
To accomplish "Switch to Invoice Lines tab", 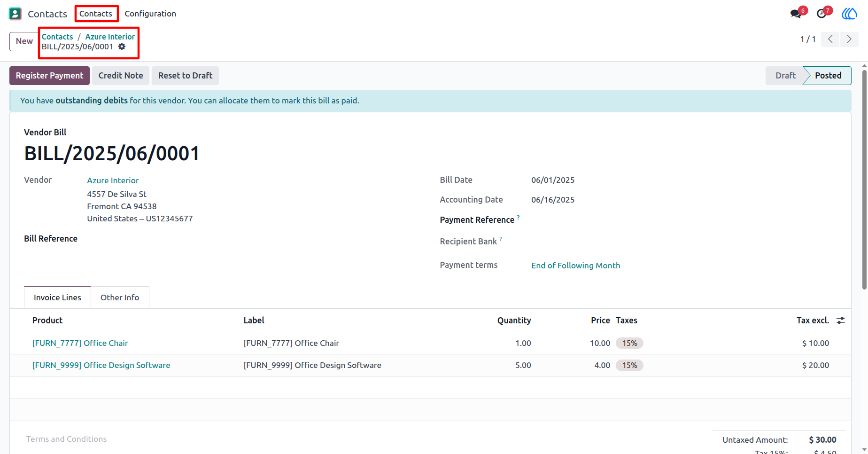I will pos(57,297).
